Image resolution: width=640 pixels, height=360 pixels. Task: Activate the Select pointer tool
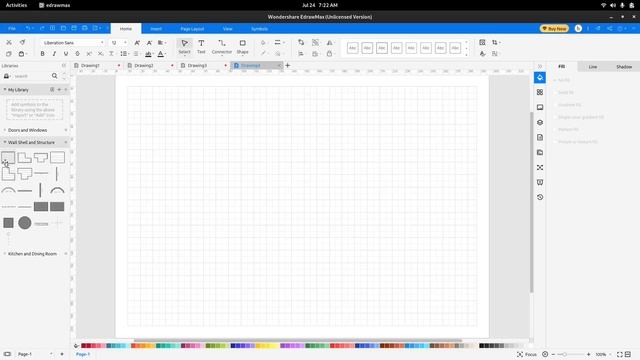[184, 47]
